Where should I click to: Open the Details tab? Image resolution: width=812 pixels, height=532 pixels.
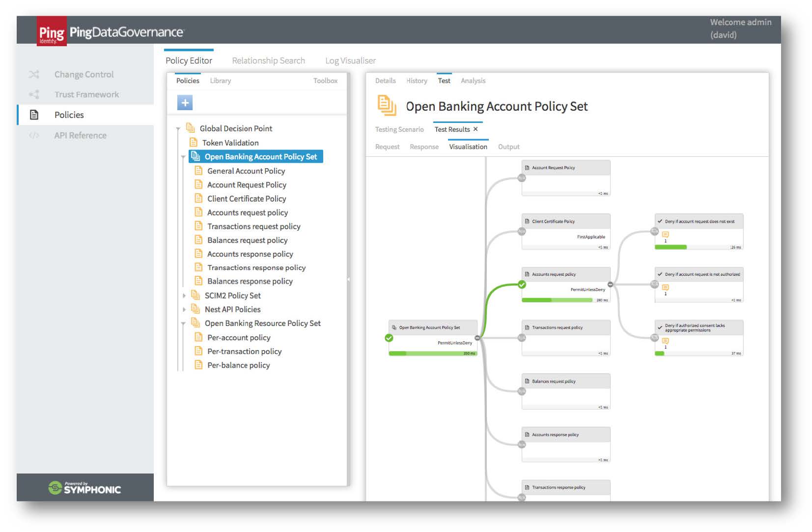pyautogui.click(x=385, y=81)
